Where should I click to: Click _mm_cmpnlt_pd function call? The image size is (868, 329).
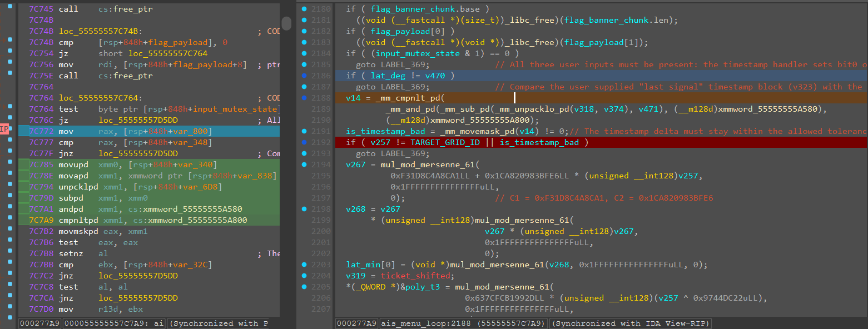click(x=407, y=98)
